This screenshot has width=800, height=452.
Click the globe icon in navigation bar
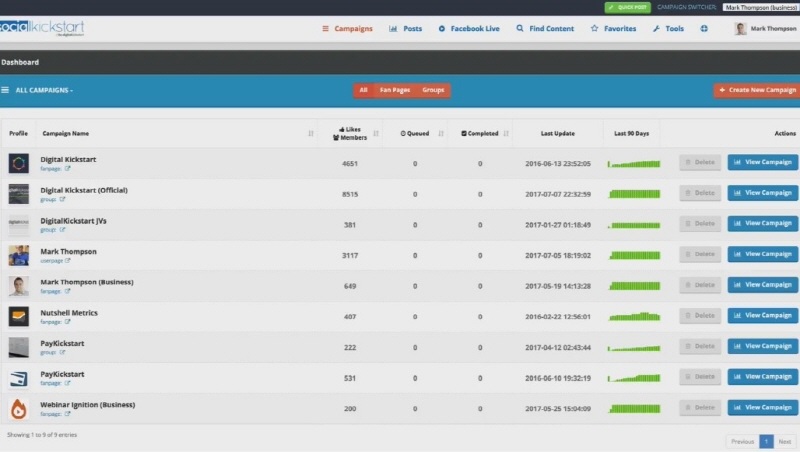click(704, 29)
